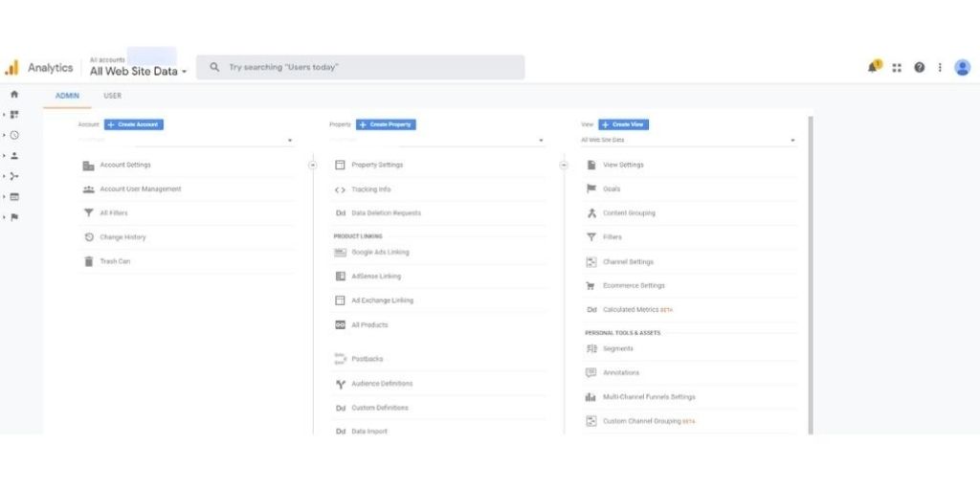Open the user profile avatar
The width and height of the screenshot is (980, 490).
(963, 68)
